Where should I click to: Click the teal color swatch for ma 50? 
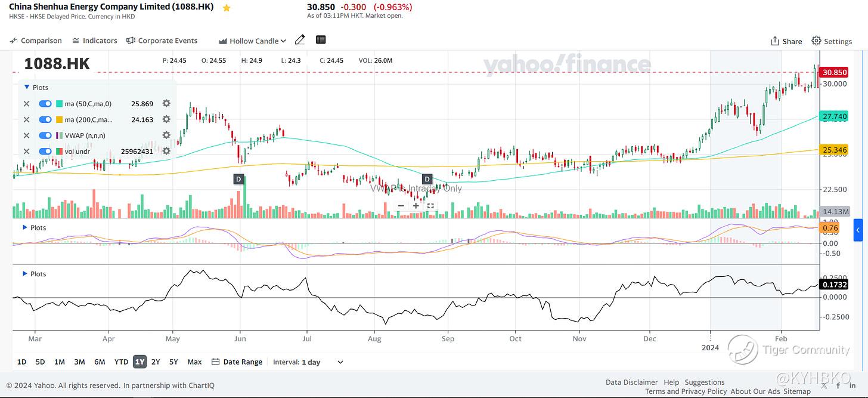(59, 103)
